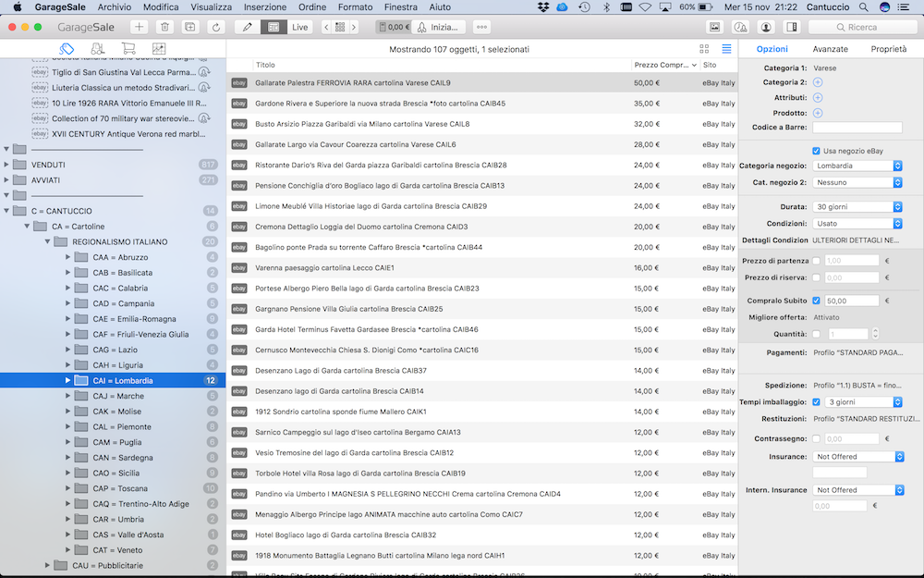Enable the Prezzo di riserva checkbox

(816, 277)
